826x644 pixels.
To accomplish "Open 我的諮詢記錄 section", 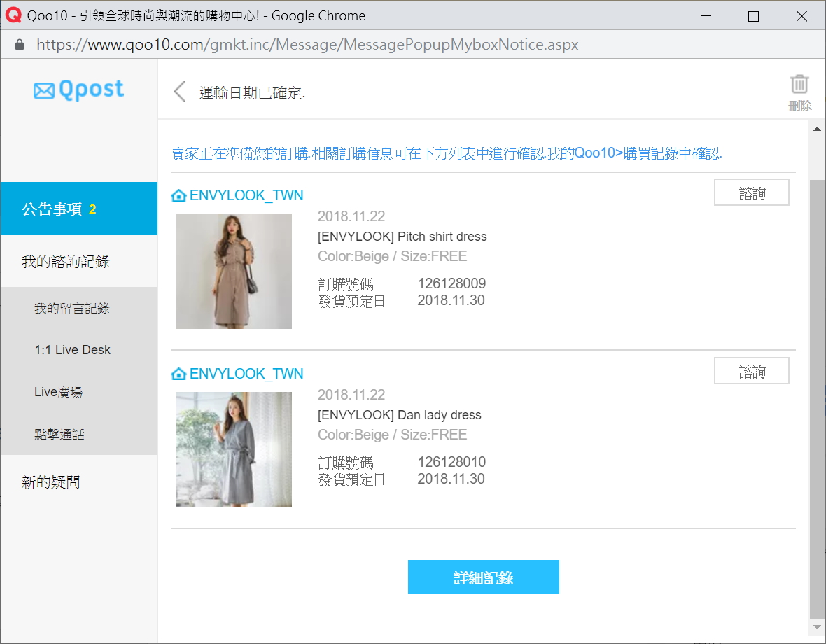I will tap(79, 261).
